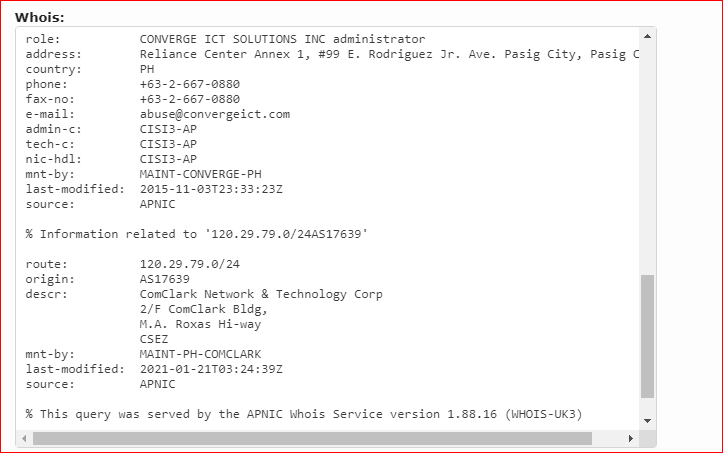Image resolution: width=723 pixels, height=453 pixels.
Task: Click the 2015-11-03T23:33:23Z timestamp
Action: point(211,189)
